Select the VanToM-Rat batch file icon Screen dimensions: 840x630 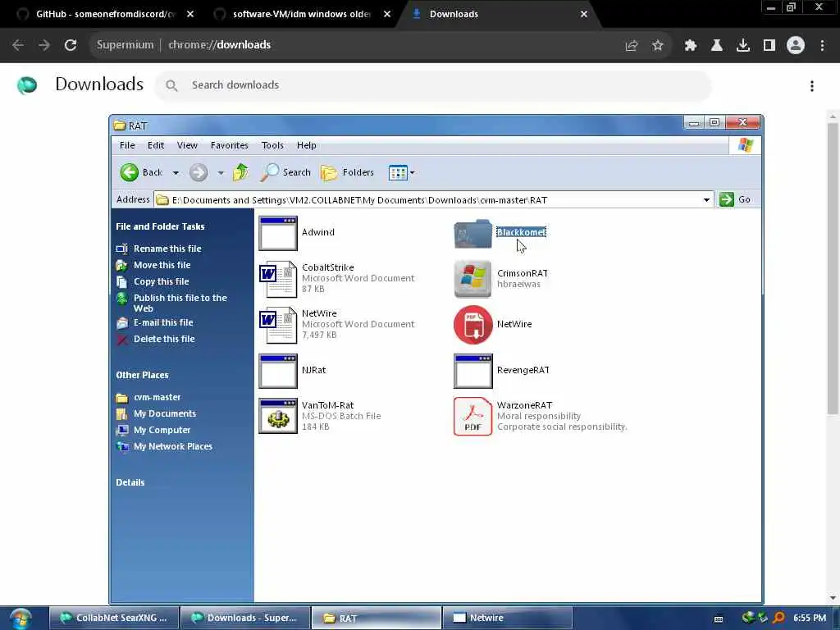coord(278,416)
